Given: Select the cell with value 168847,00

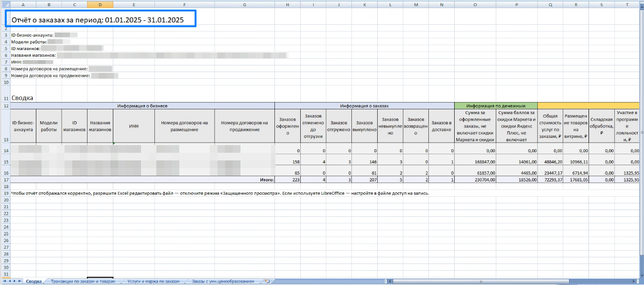Looking at the screenshot, I should pos(475,160).
